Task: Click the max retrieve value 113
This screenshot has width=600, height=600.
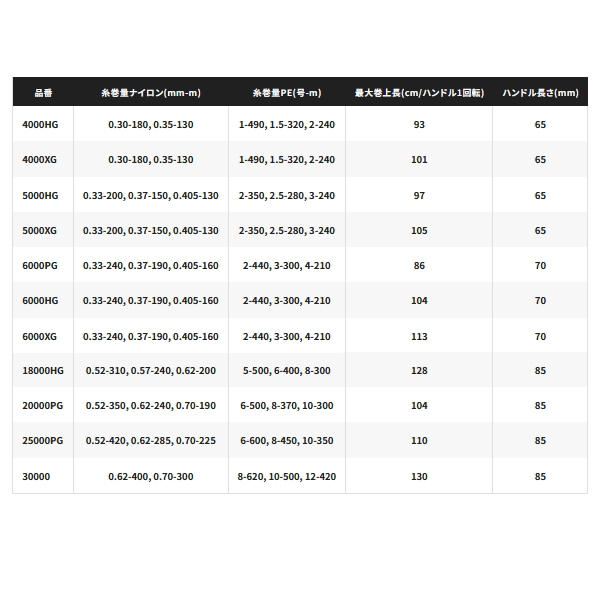Action: click(x=419, y=336)
